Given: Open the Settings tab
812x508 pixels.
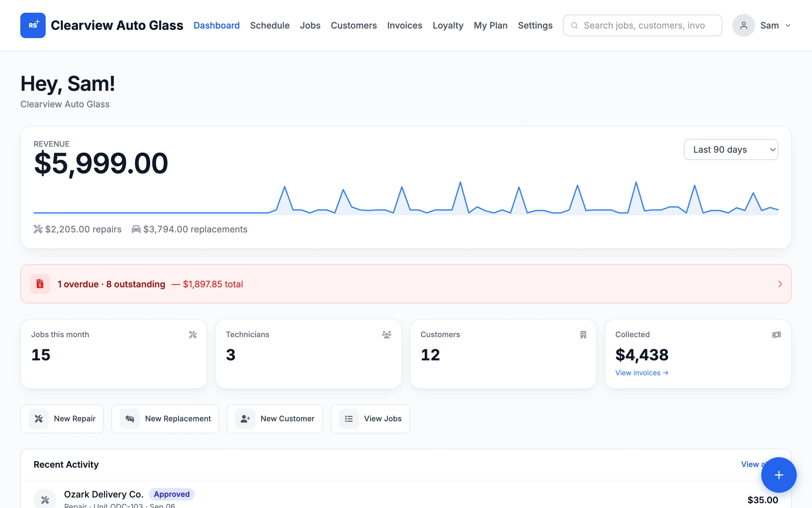Looking at the screenshot, I should [535, 25].
